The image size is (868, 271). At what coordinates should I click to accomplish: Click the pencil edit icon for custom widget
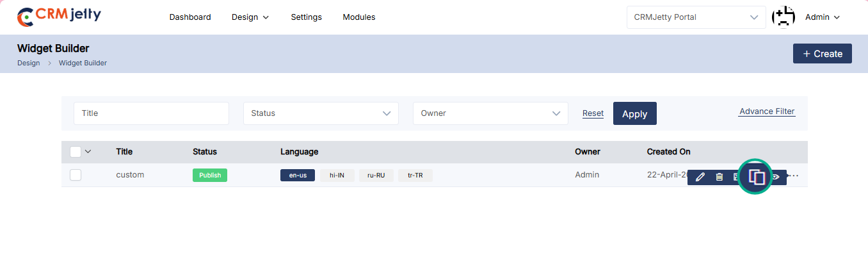pyautogui.click(x=700, y=177)
